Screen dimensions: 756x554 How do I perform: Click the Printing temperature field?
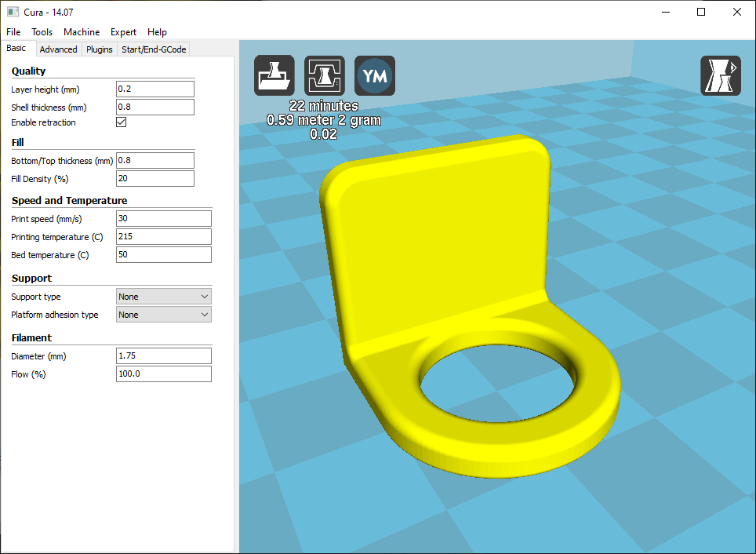pos(163,236)
